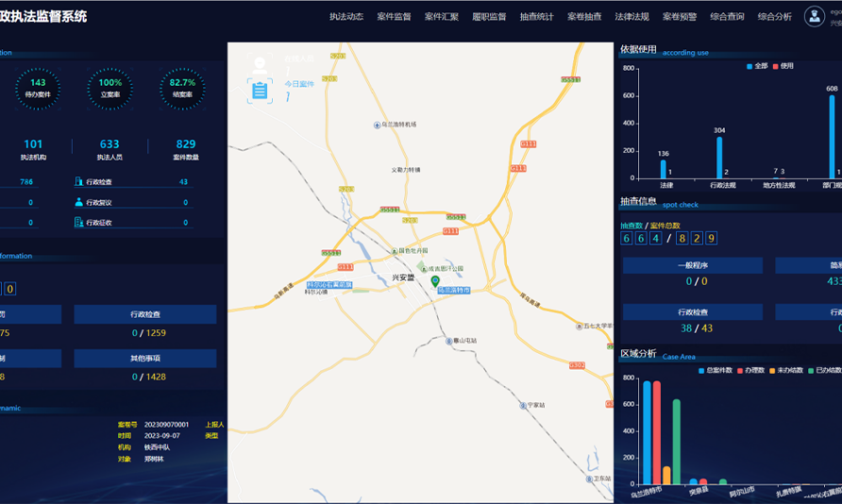Click the user avatar icon in top-right corner
This screenshot has height=504, width=842.
tap(814, 16)
